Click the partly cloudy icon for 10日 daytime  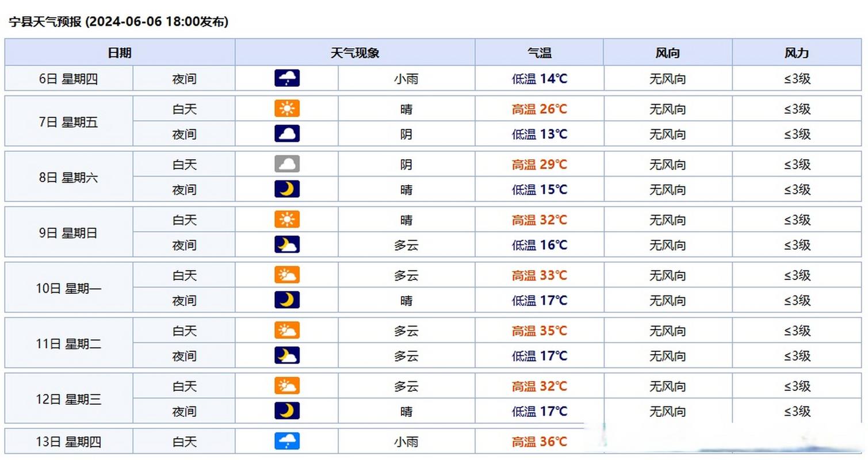click(x=286, y=275)
